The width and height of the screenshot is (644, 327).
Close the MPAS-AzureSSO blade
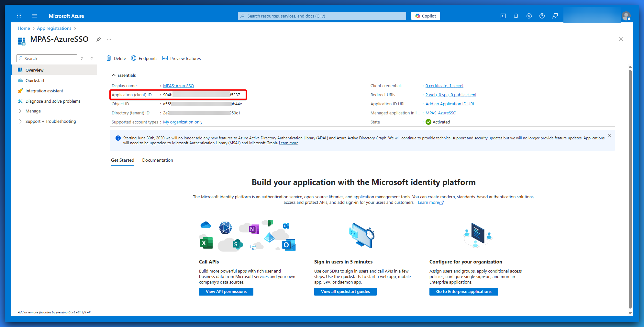coord(621,39)
